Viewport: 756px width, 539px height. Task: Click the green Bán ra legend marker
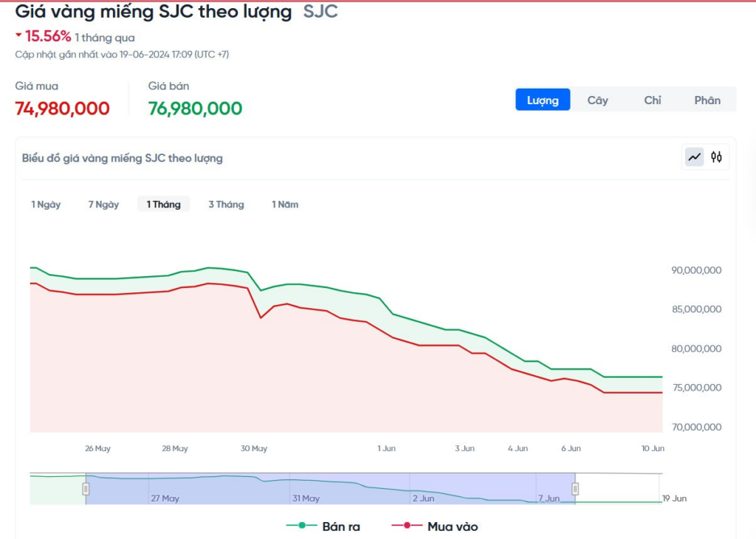point(301,526)
